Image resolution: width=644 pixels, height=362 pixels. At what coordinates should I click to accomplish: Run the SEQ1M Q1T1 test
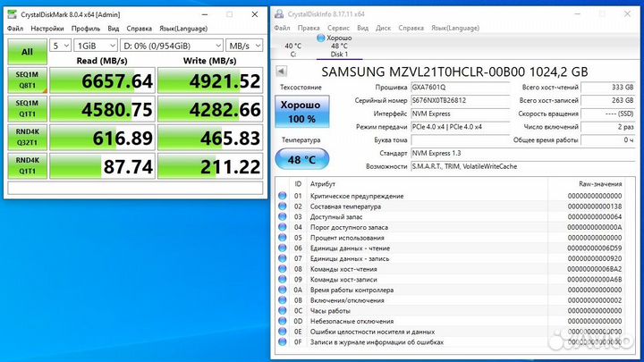point(27,108)
